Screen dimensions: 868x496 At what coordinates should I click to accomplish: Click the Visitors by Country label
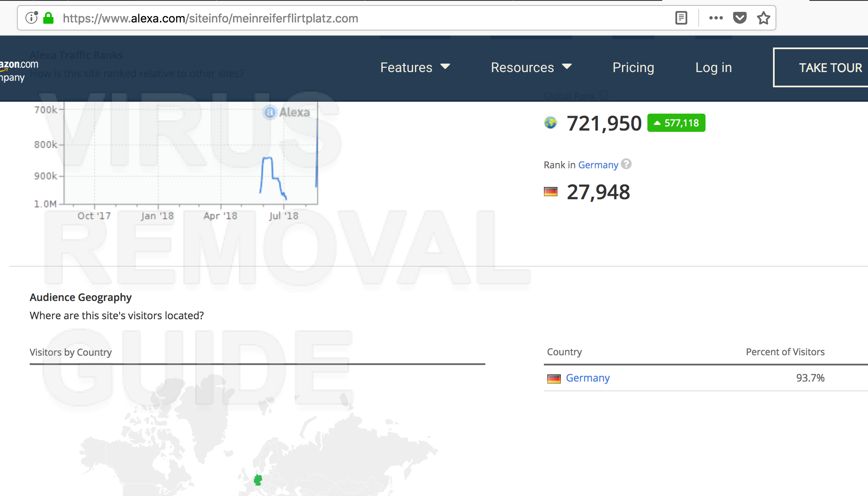(x=71, y=352)
